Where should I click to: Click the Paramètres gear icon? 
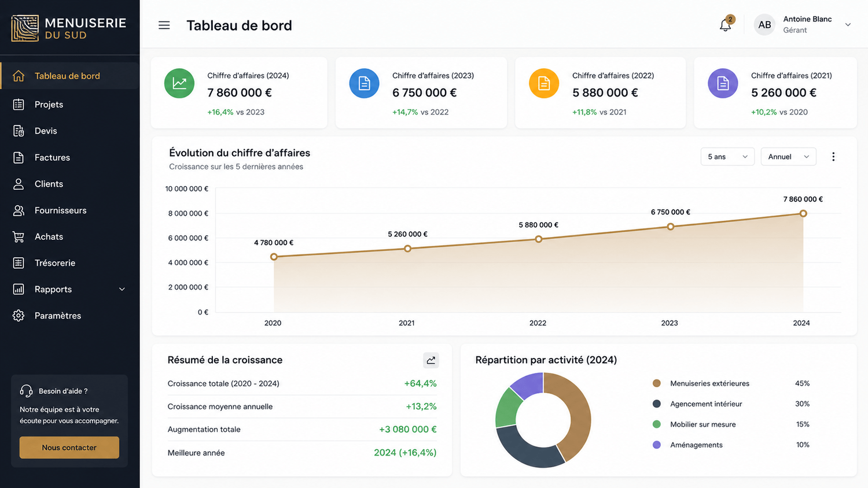coord(19,316)
